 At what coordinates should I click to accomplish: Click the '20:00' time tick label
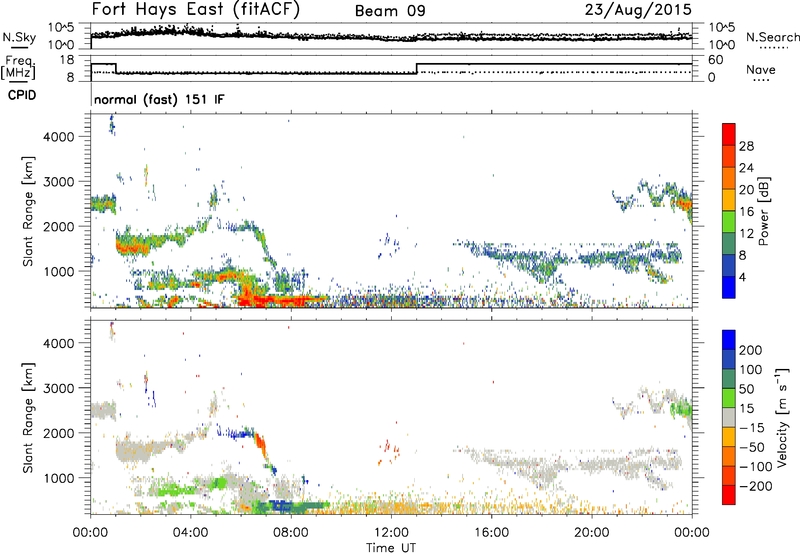[591, 533]
